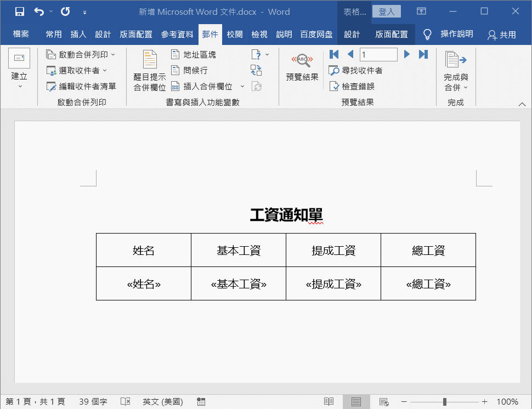Click the «提成工資» merge field
This screenshot has width=532, height=409.
click(333, 284)
